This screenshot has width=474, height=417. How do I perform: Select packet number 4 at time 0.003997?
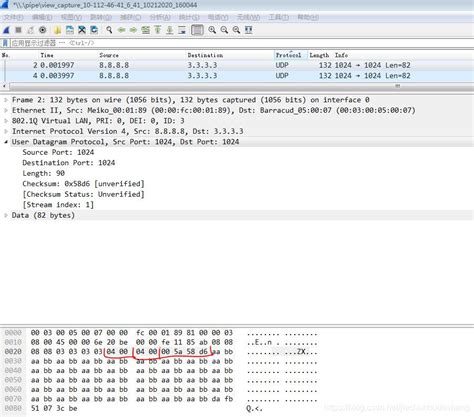tap(237, 76)
